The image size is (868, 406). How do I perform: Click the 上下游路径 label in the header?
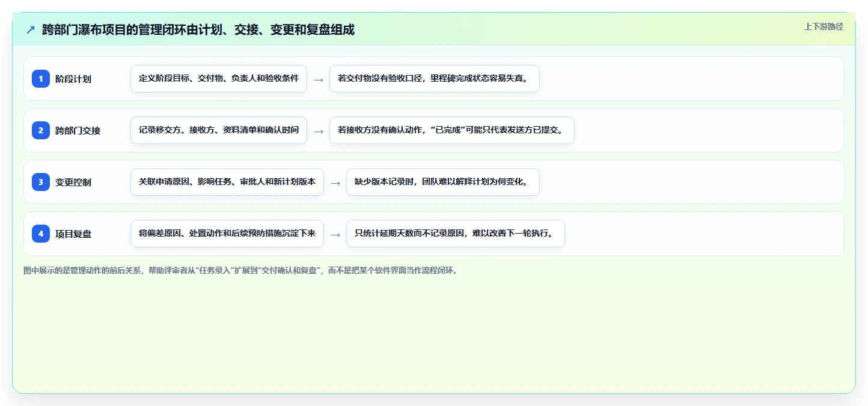coord(824,26)
